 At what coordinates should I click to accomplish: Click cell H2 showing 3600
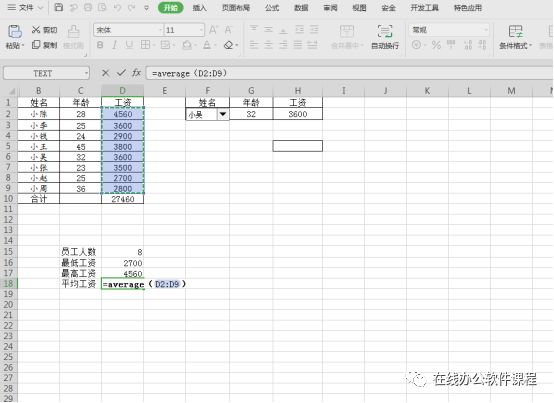(298, 114)
